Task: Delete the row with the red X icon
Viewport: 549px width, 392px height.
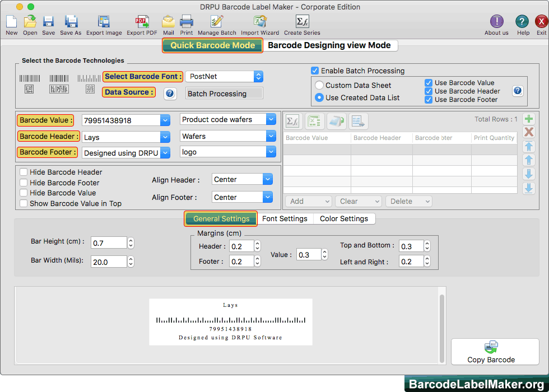Action: (529, 132)
